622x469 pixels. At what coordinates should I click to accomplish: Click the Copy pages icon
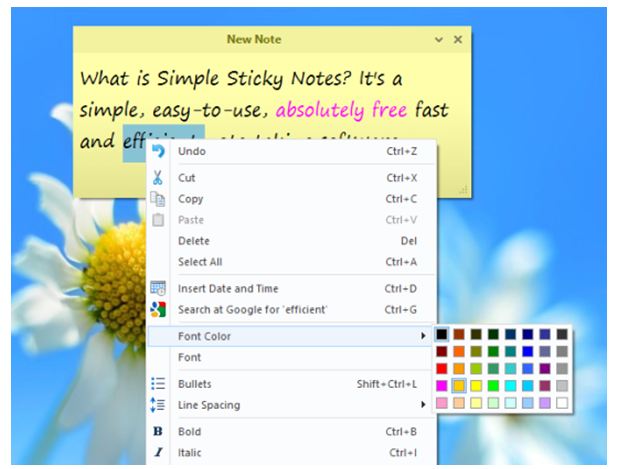click(158, 199)
